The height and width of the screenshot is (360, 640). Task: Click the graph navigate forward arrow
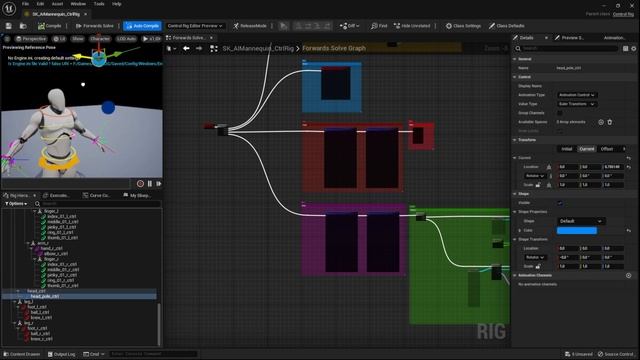coord(199,48)
